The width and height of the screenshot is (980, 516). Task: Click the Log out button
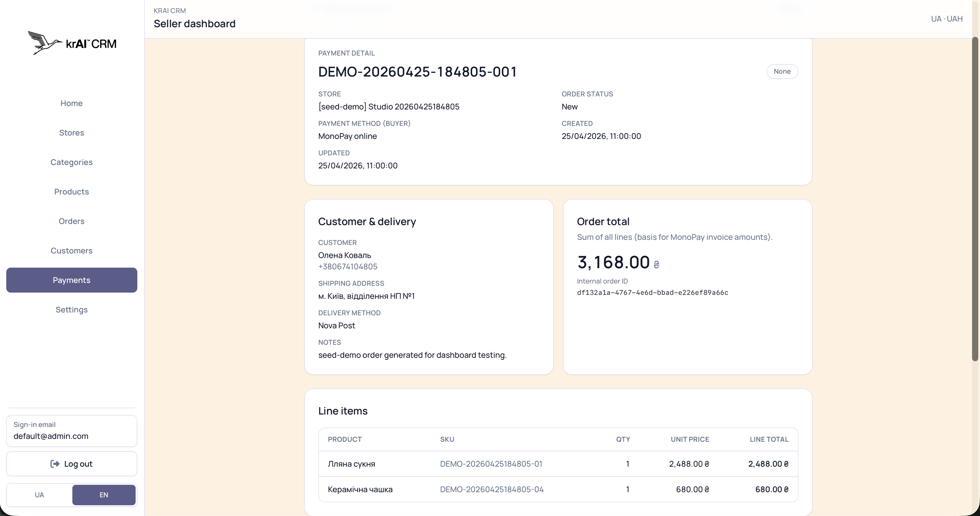[71, 464]
